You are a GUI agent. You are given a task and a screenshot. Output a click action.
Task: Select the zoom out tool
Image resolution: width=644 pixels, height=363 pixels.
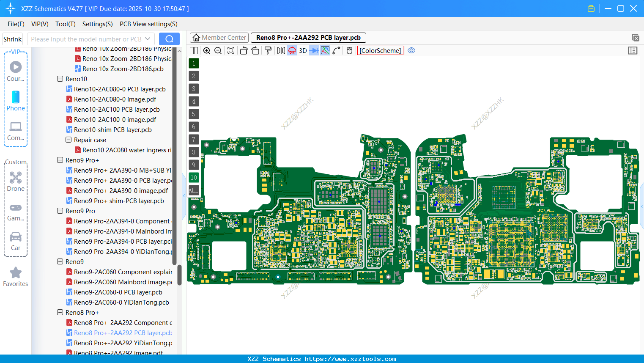pyautogui.click(x=217, y=50)
